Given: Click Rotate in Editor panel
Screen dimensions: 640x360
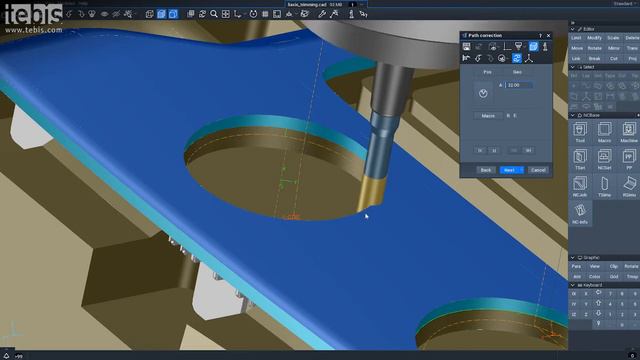Looking at the screenshot, I should pos(594,48).
